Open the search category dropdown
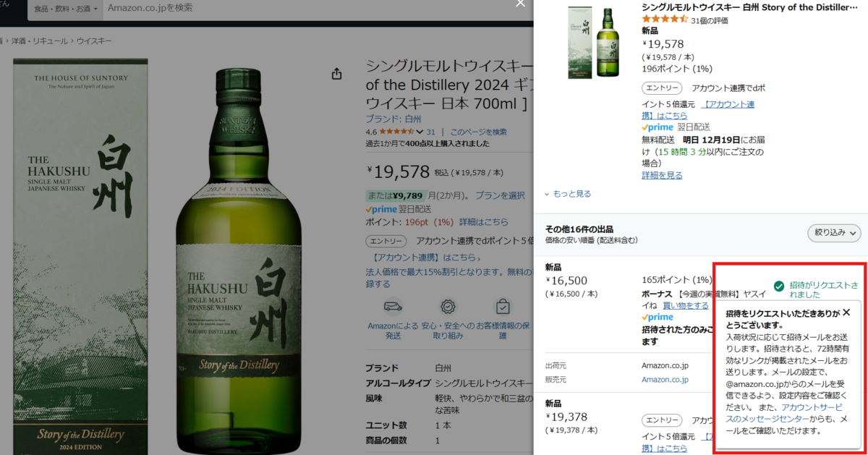This screenshot has height=455, width=868. pyautogui.click(x=64, y=9)
